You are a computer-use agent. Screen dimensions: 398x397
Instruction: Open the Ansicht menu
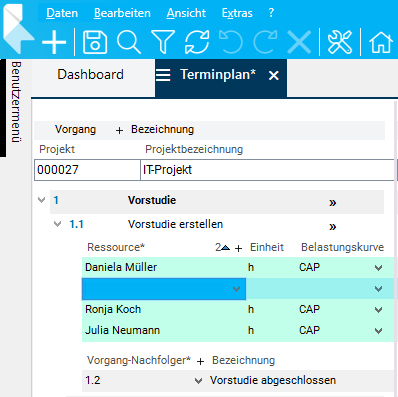click(x=186, y=13)
